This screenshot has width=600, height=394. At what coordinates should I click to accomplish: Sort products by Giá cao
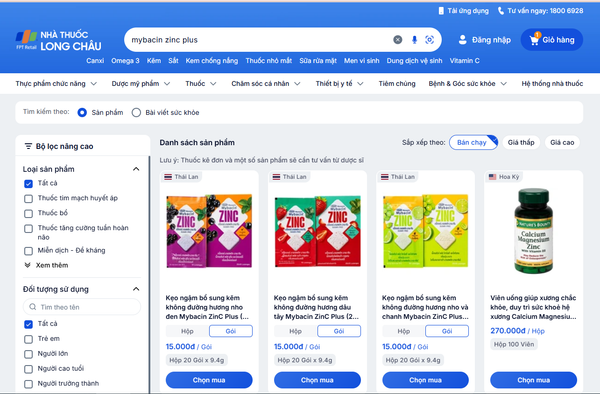562,142
